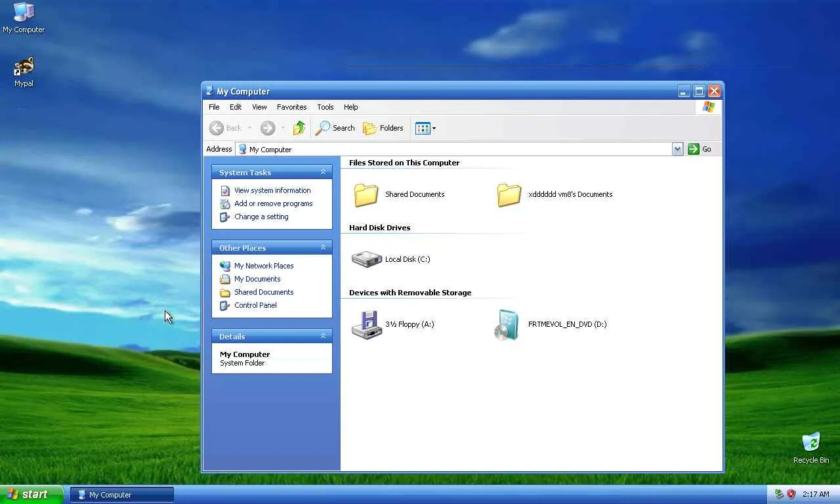Click the window title bar system icon

click(x=209, y=91)
